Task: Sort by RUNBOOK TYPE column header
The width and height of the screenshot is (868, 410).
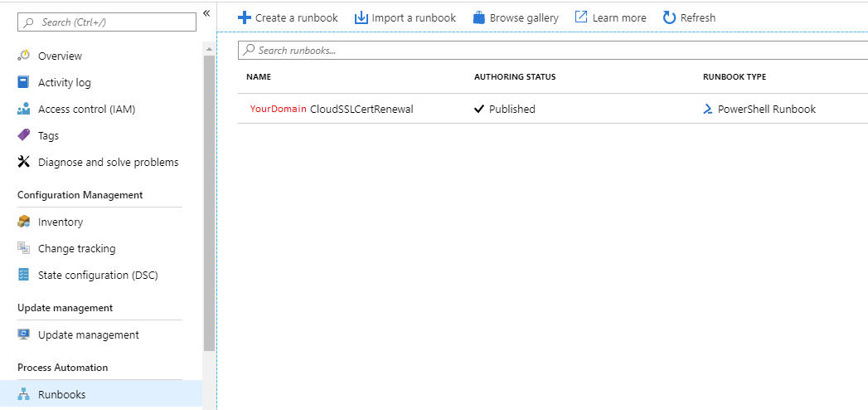Action: click(735, 77)
